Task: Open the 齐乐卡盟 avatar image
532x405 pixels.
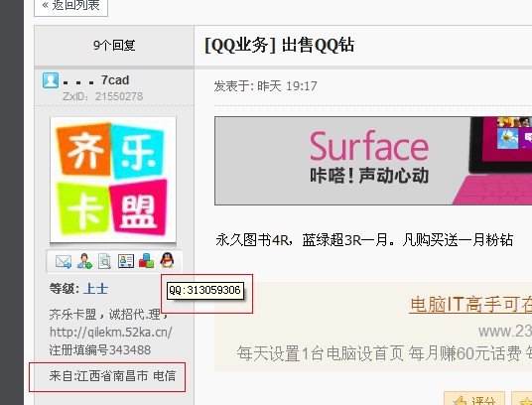Action: coord(113,180)
